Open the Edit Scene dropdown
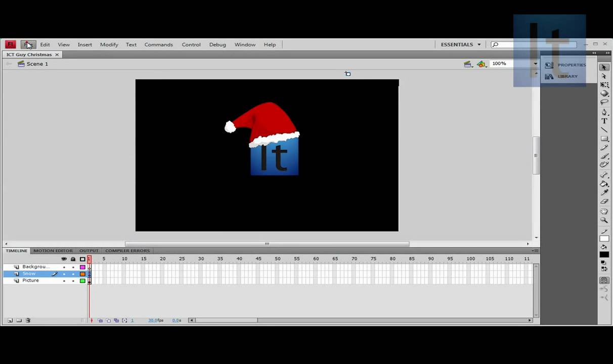Image resolution: width=613 pixels, height=364 pixels. pos(468,64)
